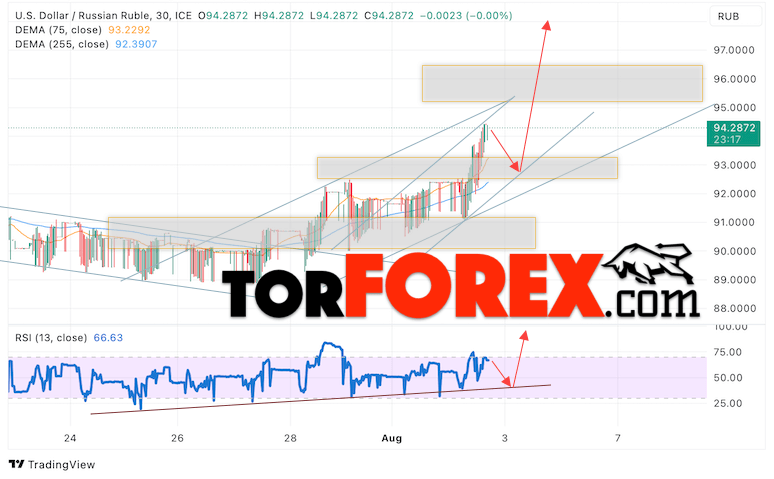The image size is (774, 479).
Task: Click the RSI (13, close) indicator label
Action: tap(51, 338)
